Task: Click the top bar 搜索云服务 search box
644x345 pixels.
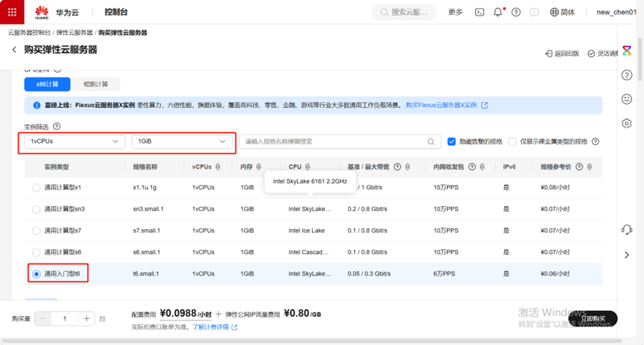Action: pos(404,13)
